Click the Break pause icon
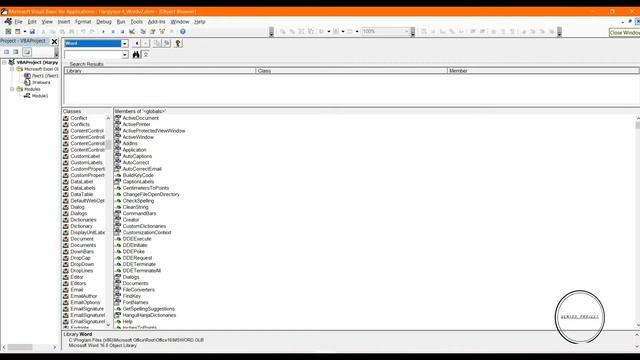The width and height of the screenshot is (640, 360). (x=113, y=31)
